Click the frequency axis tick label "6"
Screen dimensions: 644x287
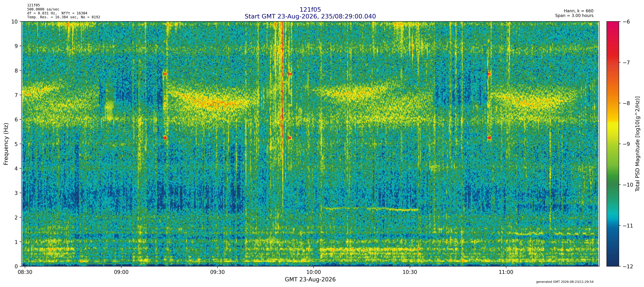coord(16,120)
